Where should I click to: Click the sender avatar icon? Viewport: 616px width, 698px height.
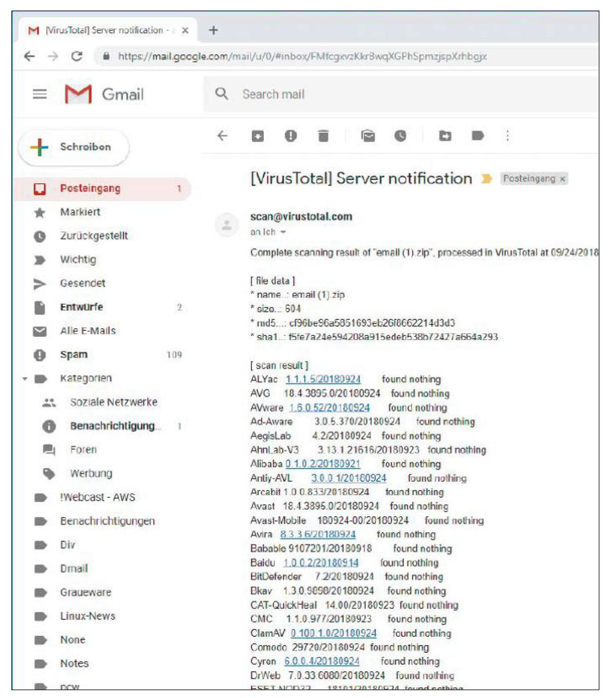(x=227, y=225)
